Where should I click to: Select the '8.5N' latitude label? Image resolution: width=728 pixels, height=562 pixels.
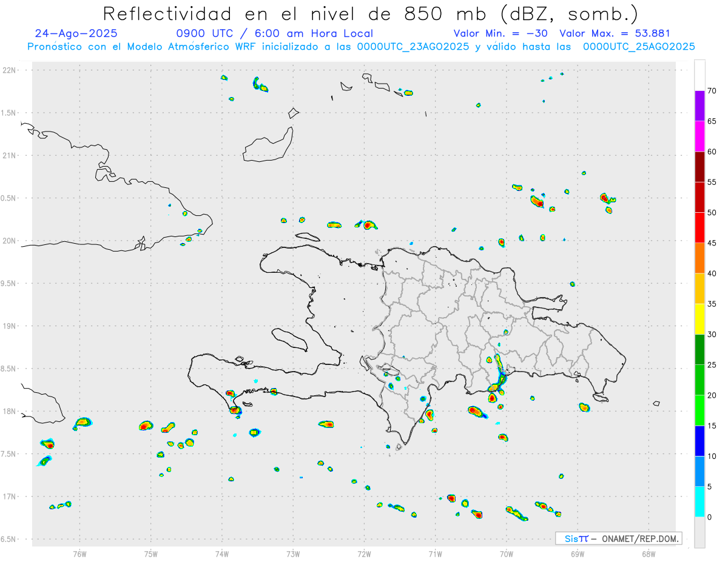10,369
